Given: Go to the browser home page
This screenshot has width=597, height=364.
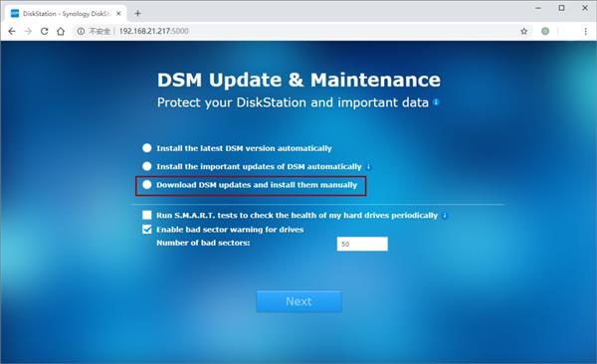Looking at the screenshot, I should [61, 31].
